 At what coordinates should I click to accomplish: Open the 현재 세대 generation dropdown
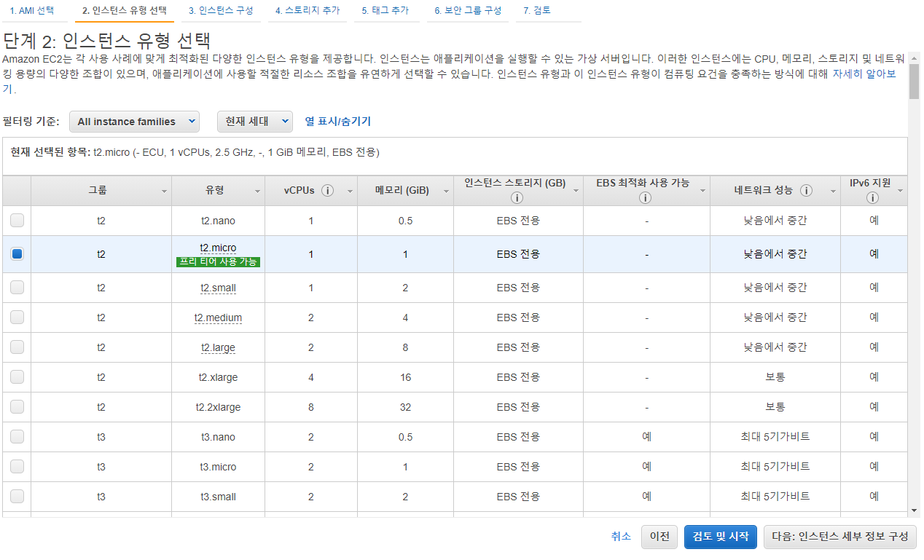click(255, 122)
